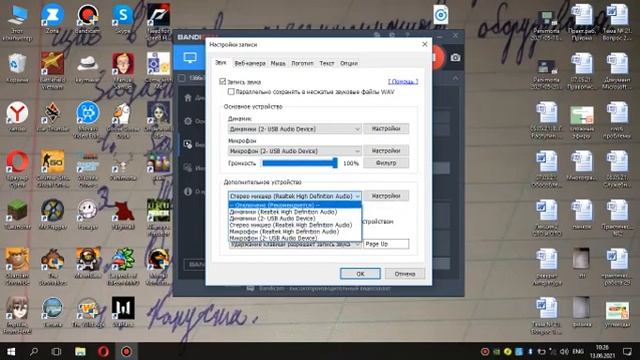The height and width of the screenshot is (360, 640).
Task: Select Микрофон (2- USB Audio Device) list option
Action: (295, 238)
